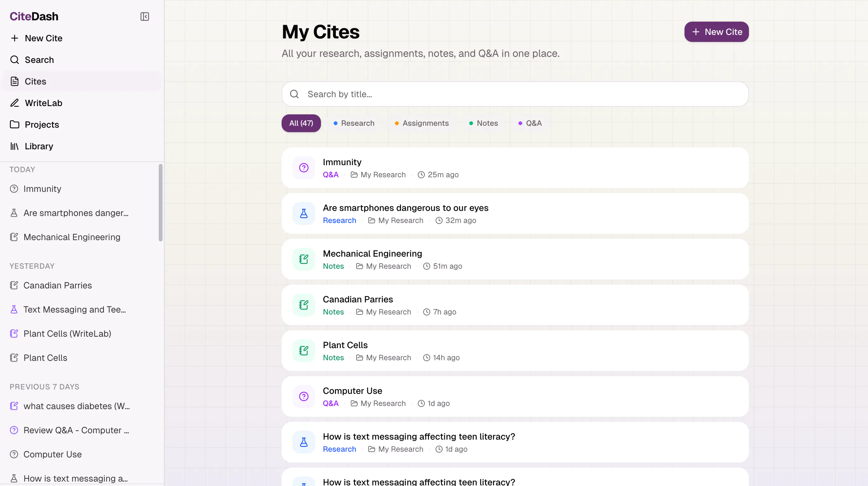The width and height of the screenshot is (868, 486).
Task: Click the purple New Cite button
Action: tap(716, 32)
